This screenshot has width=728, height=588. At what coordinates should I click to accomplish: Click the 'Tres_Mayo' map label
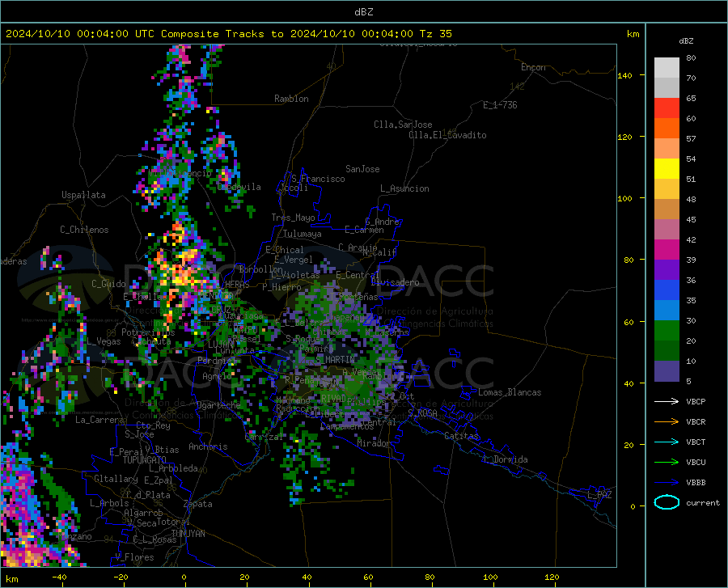click(x=293, y=218)
